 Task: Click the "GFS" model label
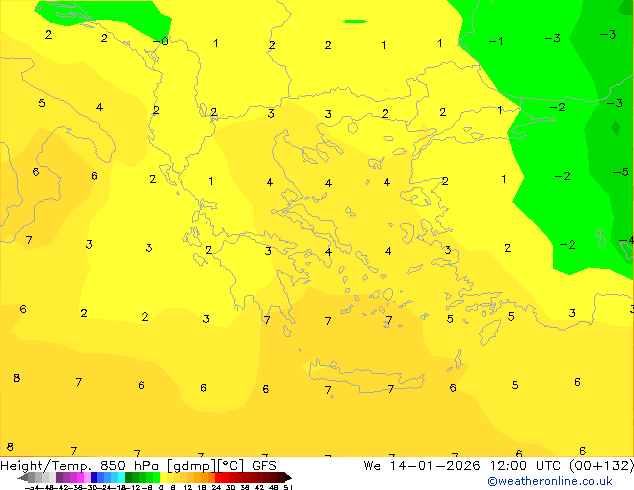click(x=264, y=466)
